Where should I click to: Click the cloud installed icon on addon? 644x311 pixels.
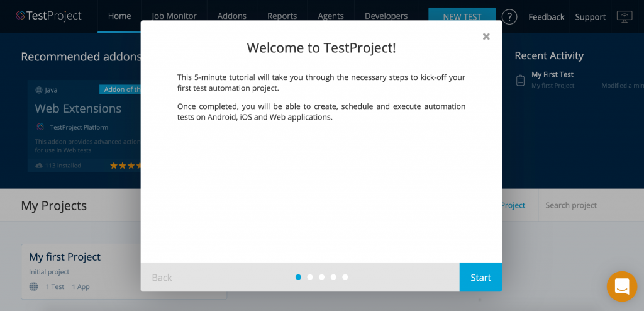[39, 166]
